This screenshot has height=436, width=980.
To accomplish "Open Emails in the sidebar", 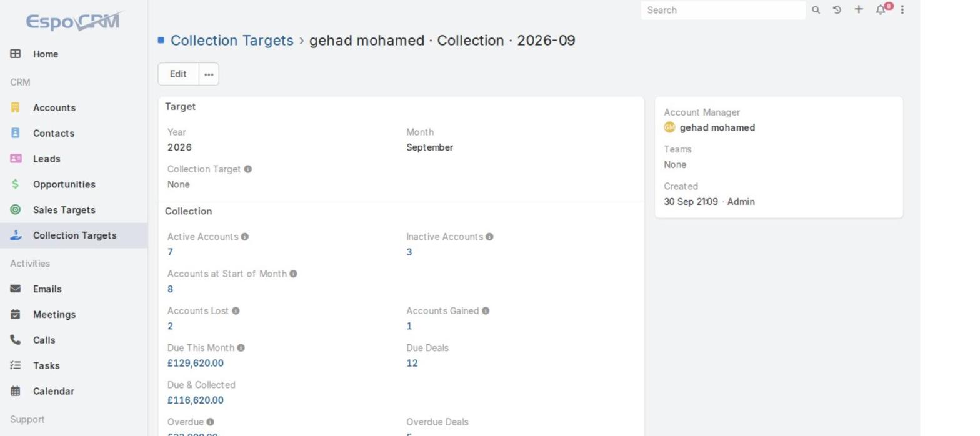I will coord(47,289).
